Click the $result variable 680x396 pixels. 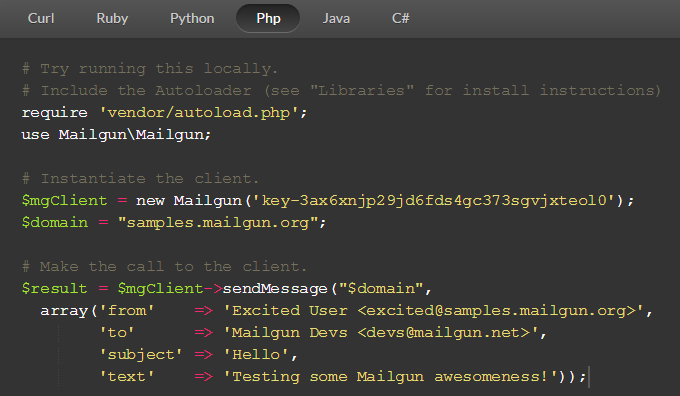[x=55, y=288]
